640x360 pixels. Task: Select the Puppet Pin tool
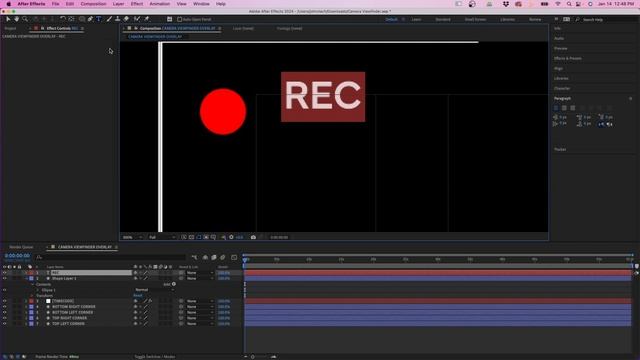pyautogui.click(x=147, y=19)
